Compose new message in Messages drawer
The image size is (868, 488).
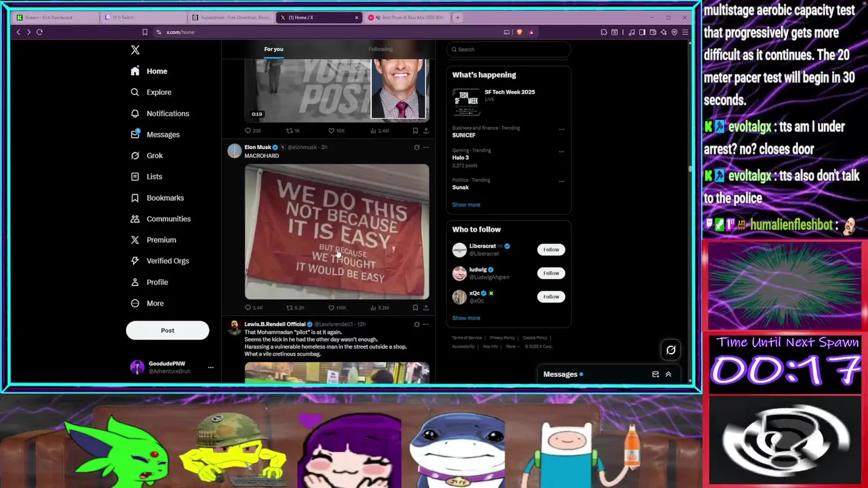coord(655,374)
